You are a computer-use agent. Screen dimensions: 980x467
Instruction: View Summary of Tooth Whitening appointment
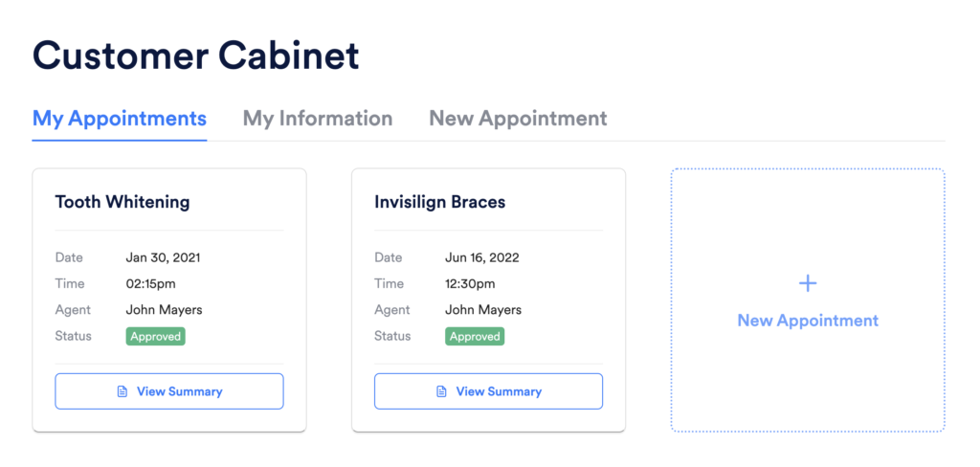pyautogui.click(x=169, y=391)
